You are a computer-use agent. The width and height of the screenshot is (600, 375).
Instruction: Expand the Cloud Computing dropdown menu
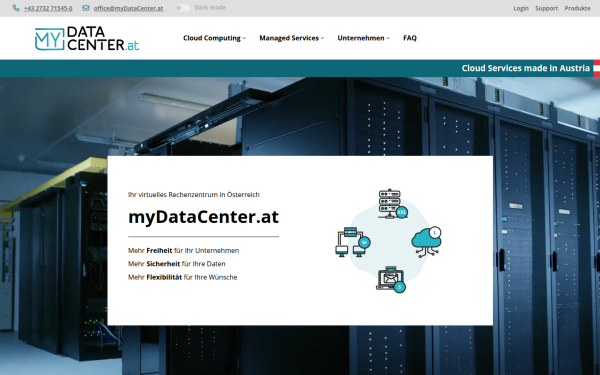[x=214, y=38]
